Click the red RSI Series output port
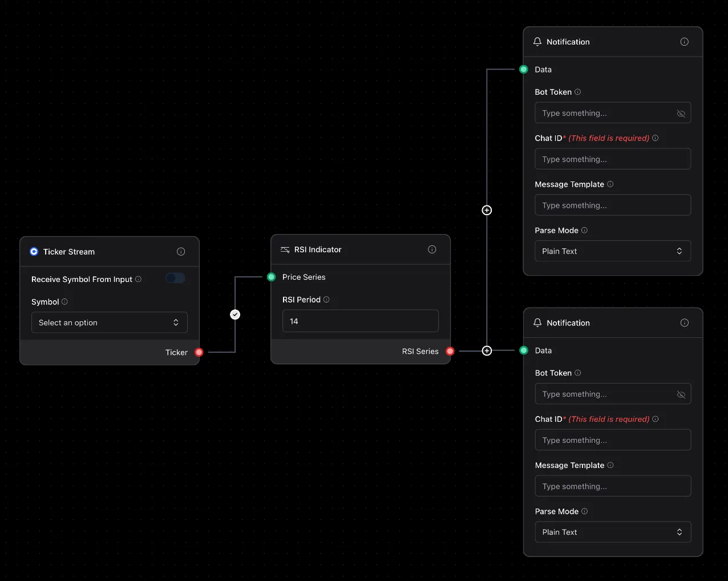This screenshot has height=581, width=728. (450, 351)
